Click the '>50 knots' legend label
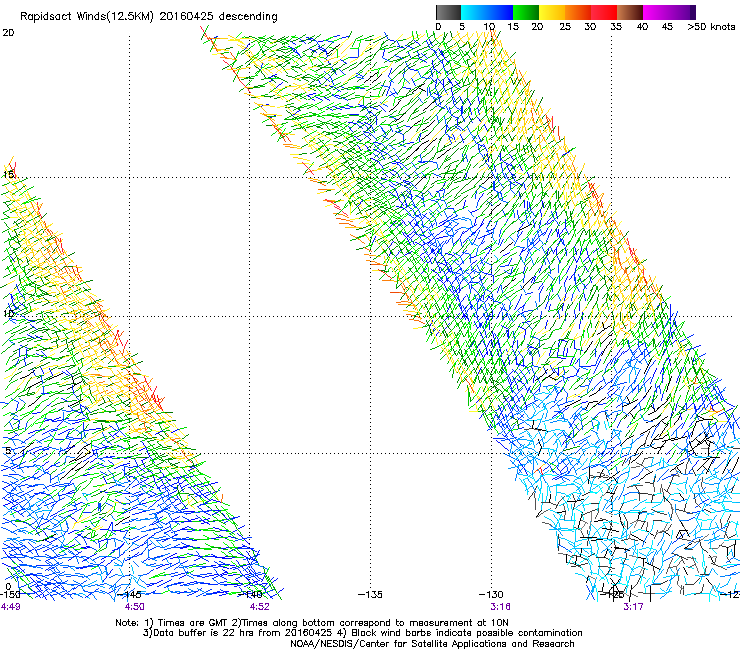This screenshot has height=650, width=740. tap(711, 27)
